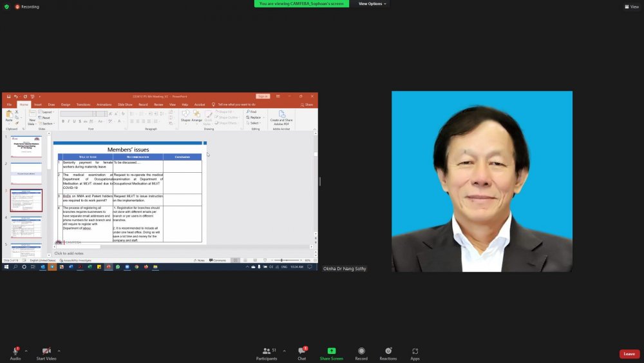Screen dimensions: 644x363
Task: Open the Reactions menu
Action: 388,351
